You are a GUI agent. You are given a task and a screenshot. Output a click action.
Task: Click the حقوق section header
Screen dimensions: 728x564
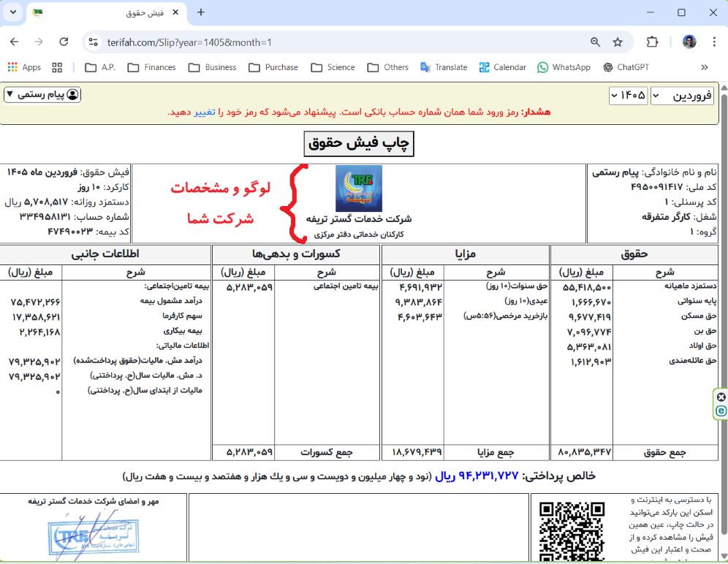tap(634, 254)
